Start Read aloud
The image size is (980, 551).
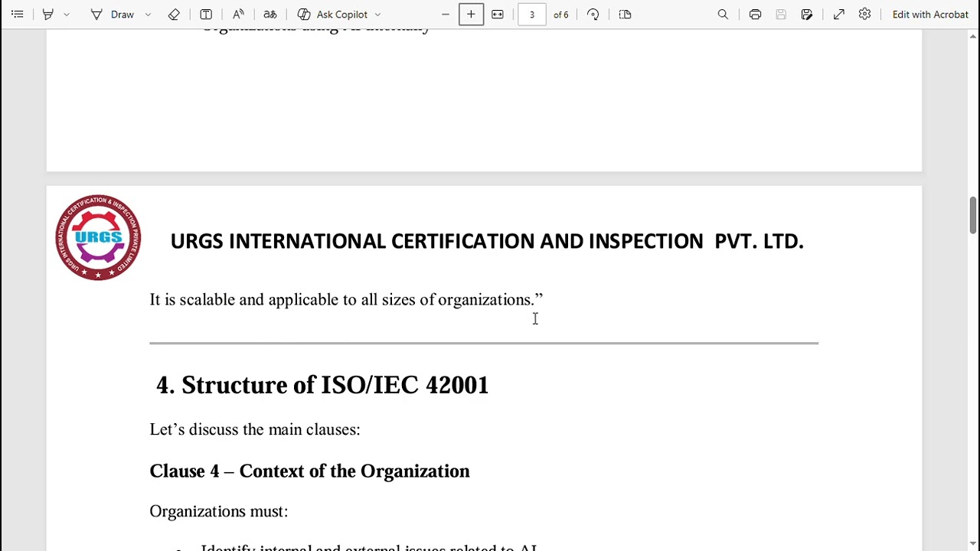(x=238, y=15)
